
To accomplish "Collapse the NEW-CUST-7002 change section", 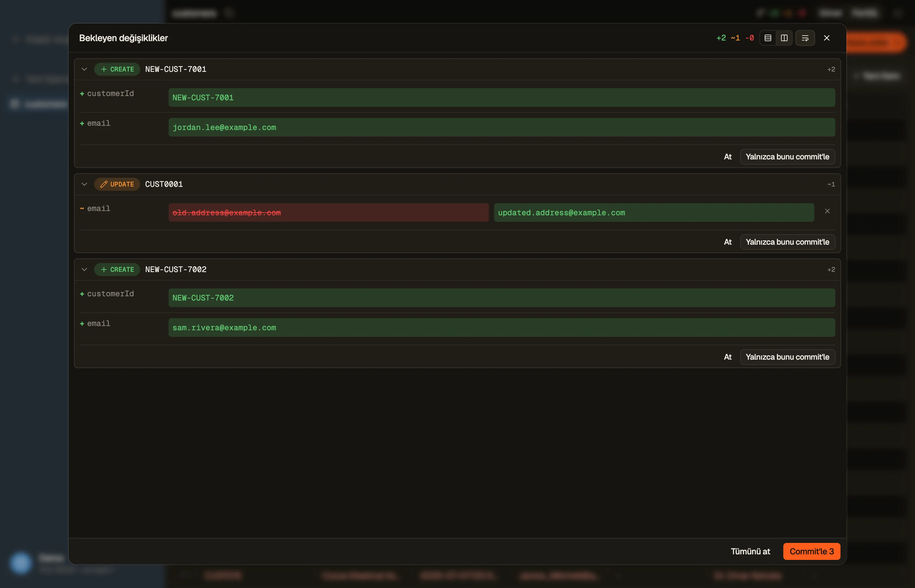I will click(x=84, y=269).
